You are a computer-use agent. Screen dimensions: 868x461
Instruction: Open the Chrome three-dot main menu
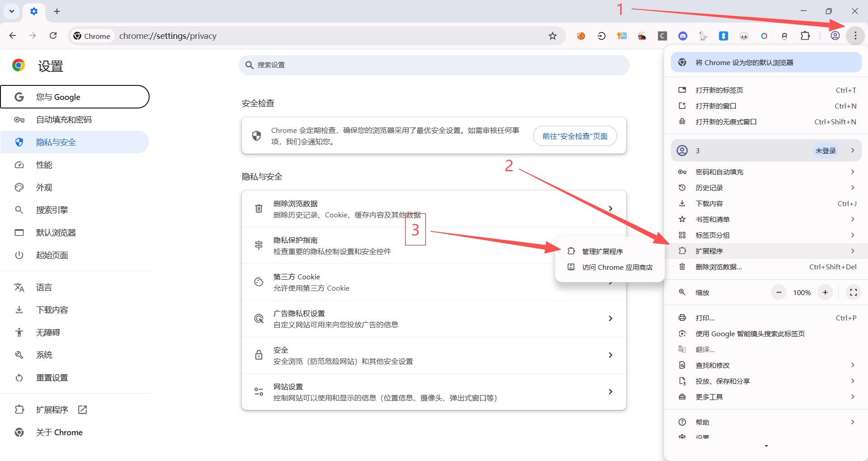[855, 36]
